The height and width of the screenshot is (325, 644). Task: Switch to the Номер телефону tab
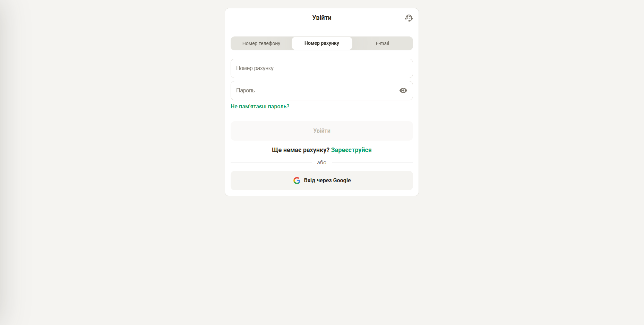[261, 43]
